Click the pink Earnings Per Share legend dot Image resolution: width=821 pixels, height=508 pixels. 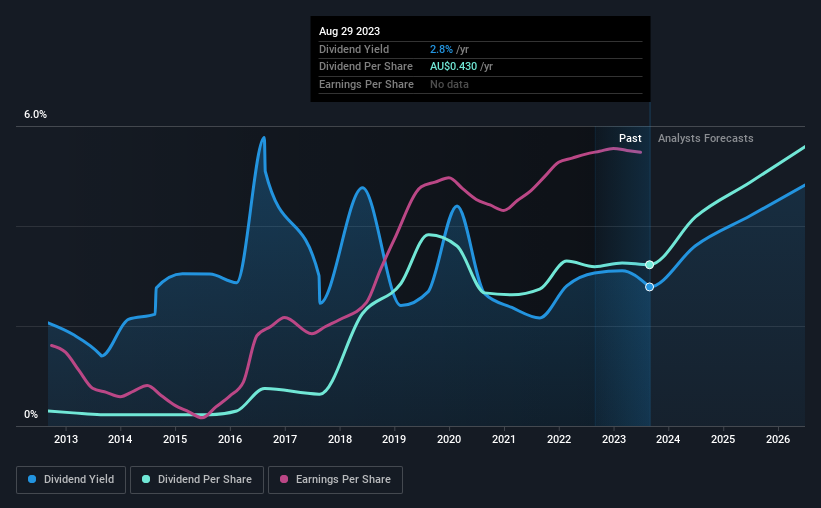point(284,479)
